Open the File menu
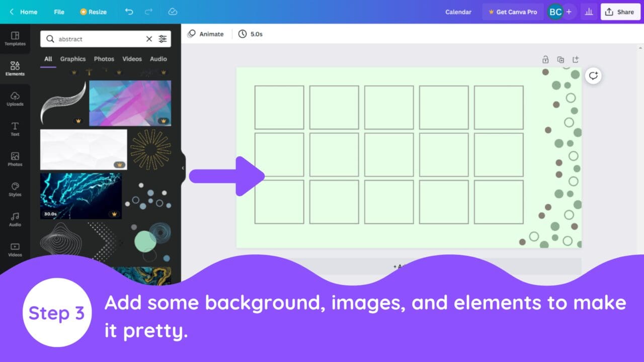 [x=59, y=12]
